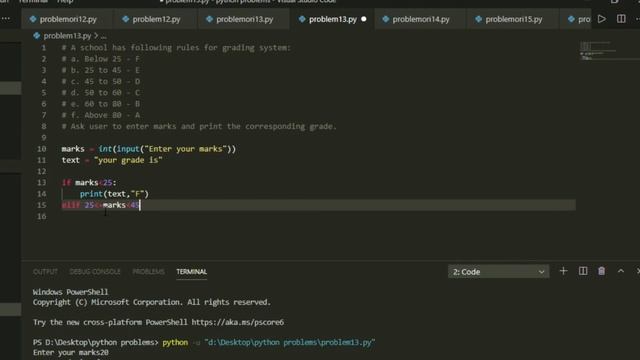Click line number 10 in gutter
The height and width of the screenshot is (360, 640).
click(x=42, y=149)
